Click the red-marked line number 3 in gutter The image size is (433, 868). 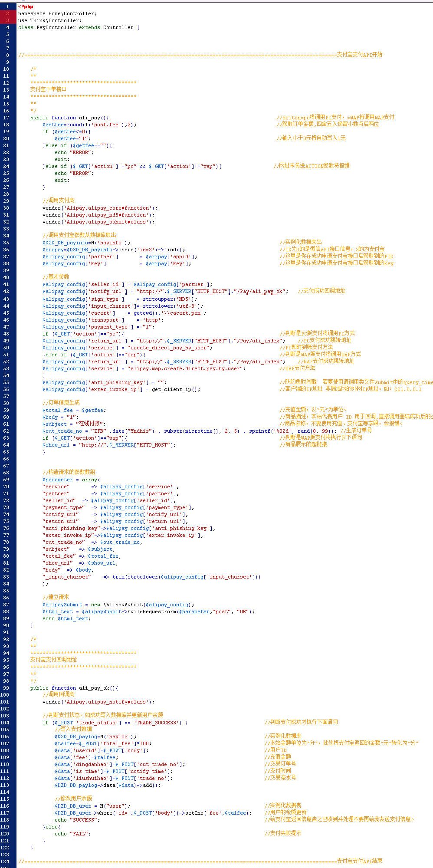pyautogui.click(x=7, y=20)
